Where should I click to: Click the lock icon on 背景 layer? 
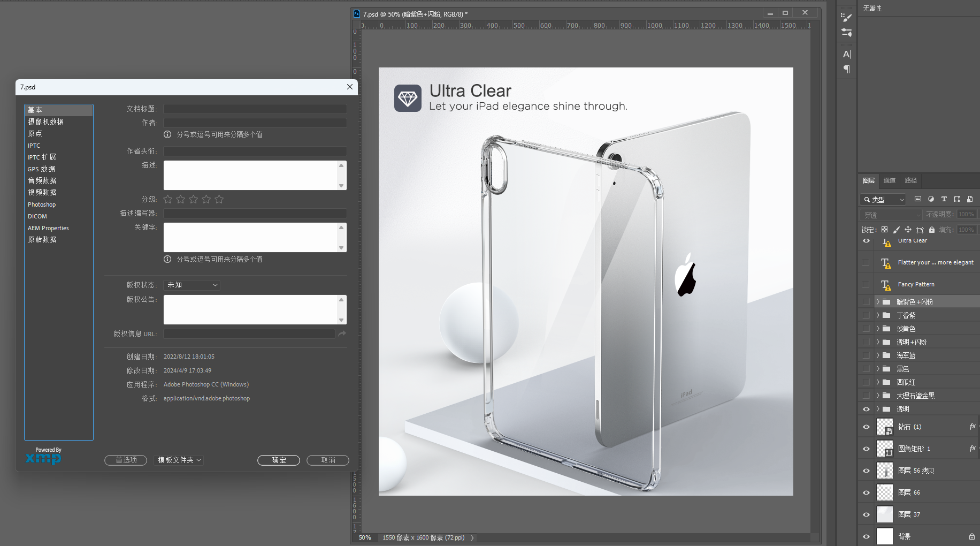971,536
